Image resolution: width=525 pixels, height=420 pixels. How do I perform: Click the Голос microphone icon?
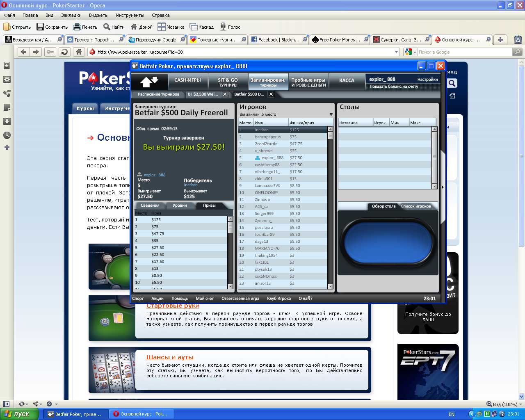(x=223, y=27)
